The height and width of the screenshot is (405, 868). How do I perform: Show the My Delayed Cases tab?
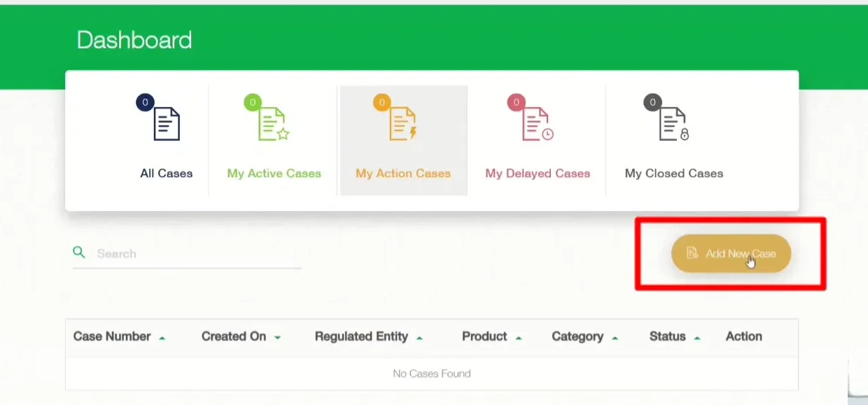538,140
